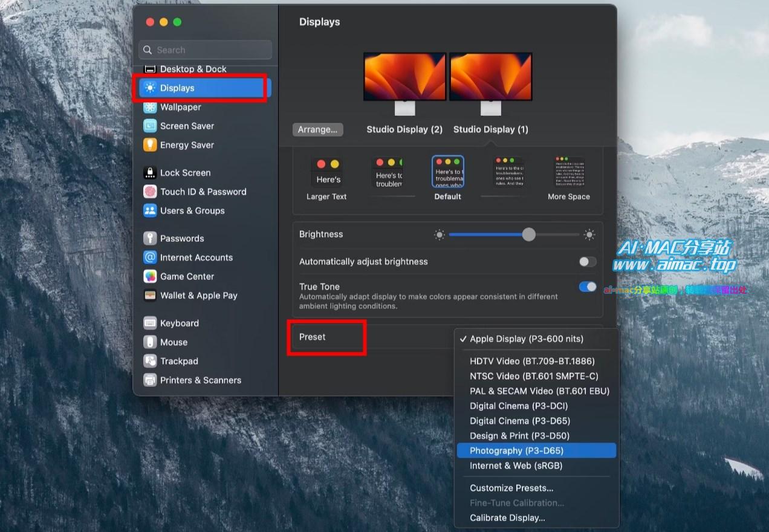
Task: Click the Printers & Scanners icon
Action: pyautogui.click(x=150, y=380)
